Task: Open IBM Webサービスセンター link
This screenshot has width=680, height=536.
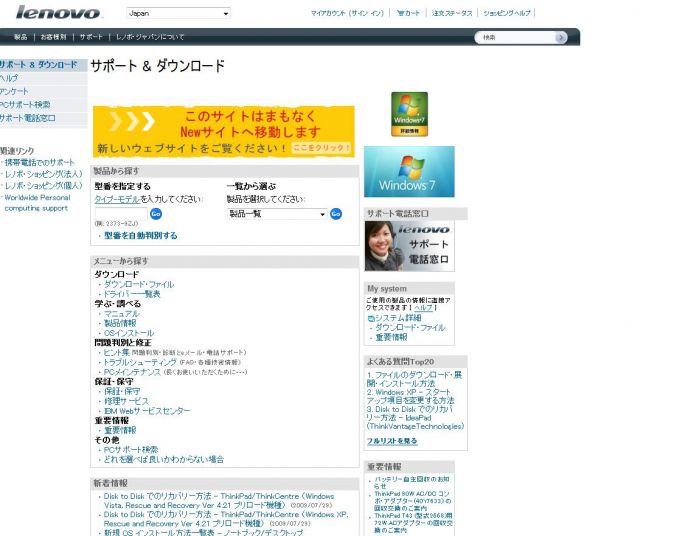Action: [x=147, y=411]
